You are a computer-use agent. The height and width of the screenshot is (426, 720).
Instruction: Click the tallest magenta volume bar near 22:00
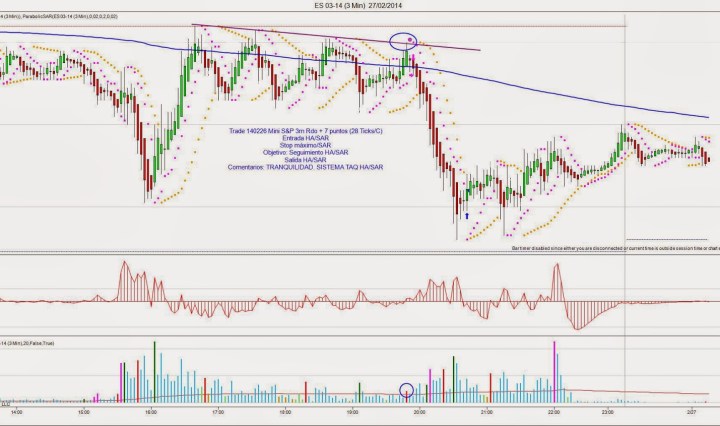(x=554, y=368)
